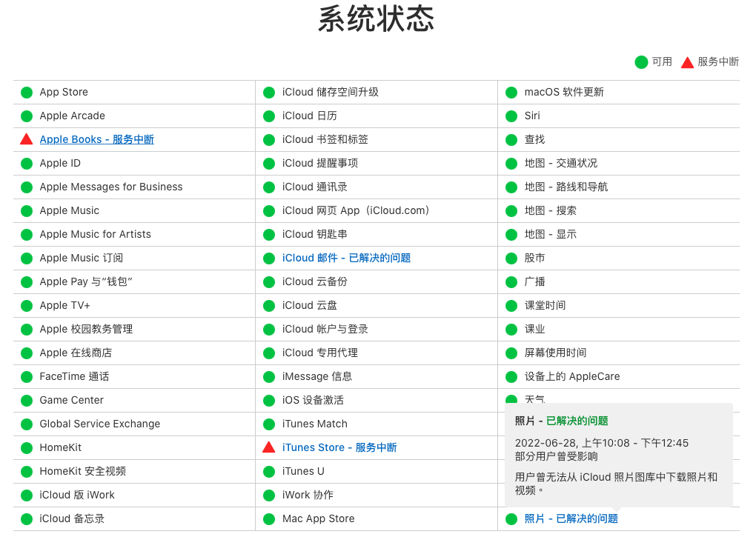Viewport: 756px width, 534px height.
Task: Click green dot for iCloud 邮件
Action: click(x=269, y=258)
